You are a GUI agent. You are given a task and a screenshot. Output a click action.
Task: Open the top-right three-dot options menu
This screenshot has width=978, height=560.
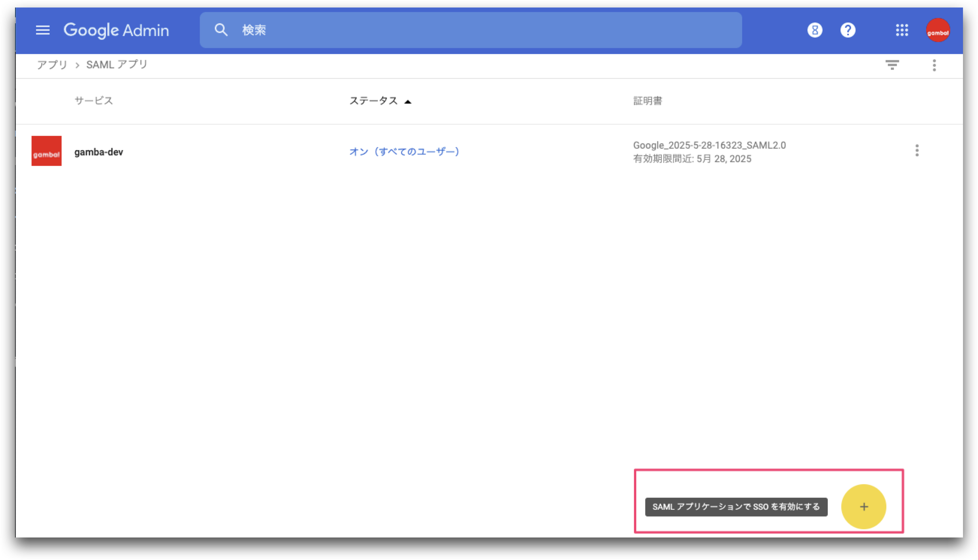coord(934,65)
